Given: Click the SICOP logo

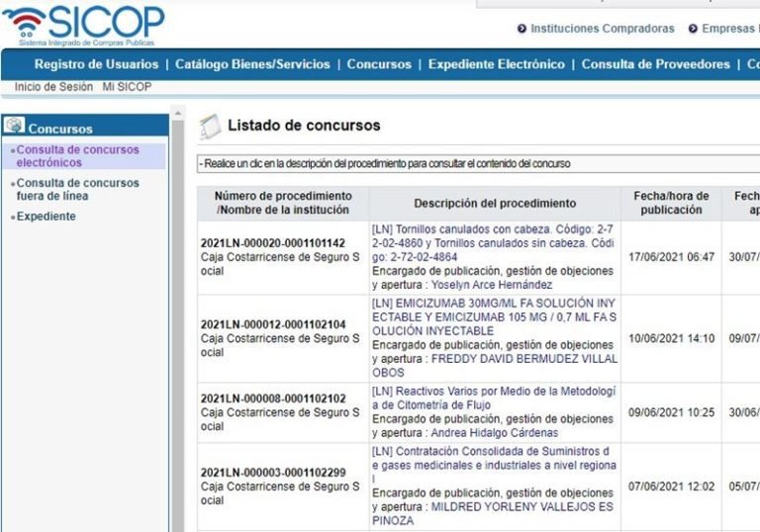Looking at the screenshot, I should point(83,24).
